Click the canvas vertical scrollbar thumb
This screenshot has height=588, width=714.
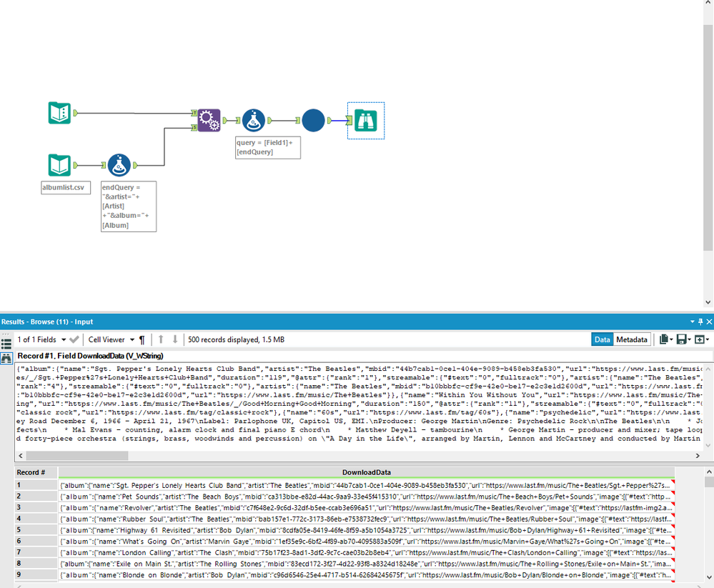pyautogui.click(x=708, y=137)
